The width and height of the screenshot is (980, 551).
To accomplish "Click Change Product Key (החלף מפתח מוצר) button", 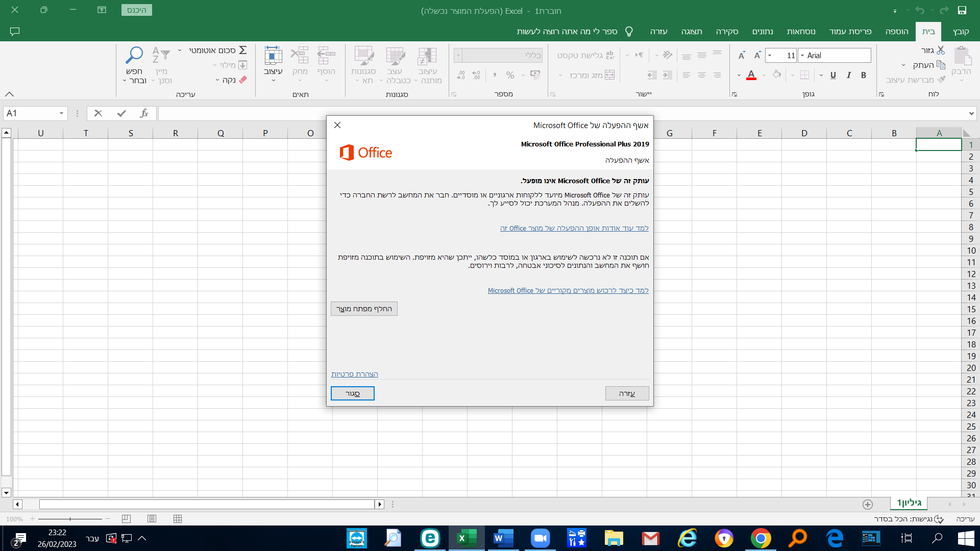I will pyautogui.click(x=364, y=309).
